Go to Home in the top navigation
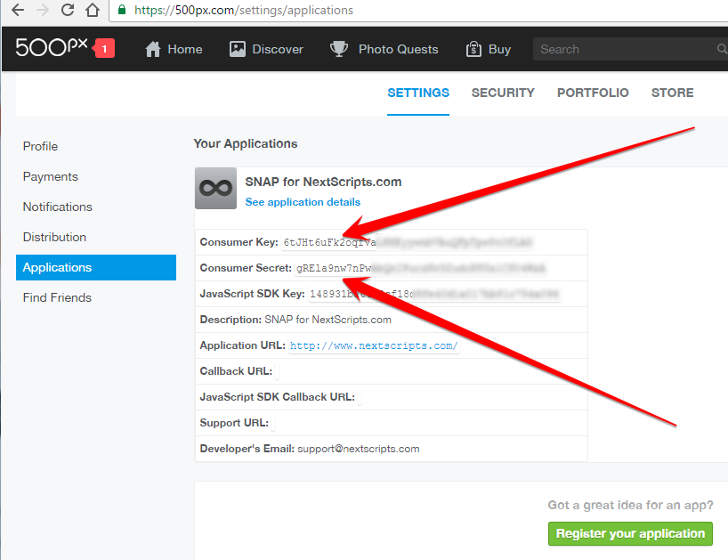The height and width of the screenshot is (560, 728). pyautogui.click(x=185, y=49)
